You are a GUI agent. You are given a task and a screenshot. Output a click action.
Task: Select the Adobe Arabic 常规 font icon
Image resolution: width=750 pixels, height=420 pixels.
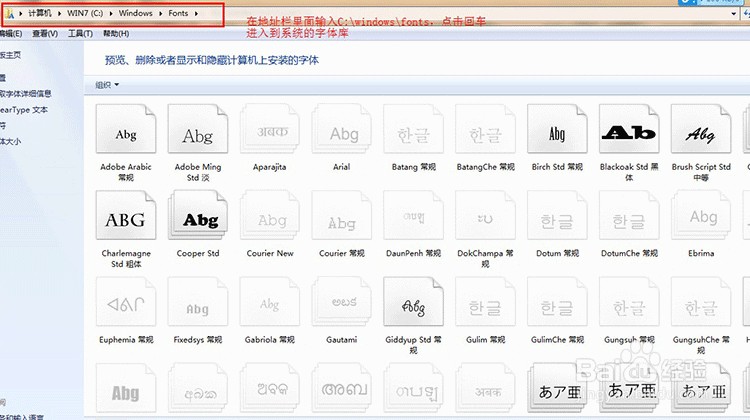[x=126, y=129]
